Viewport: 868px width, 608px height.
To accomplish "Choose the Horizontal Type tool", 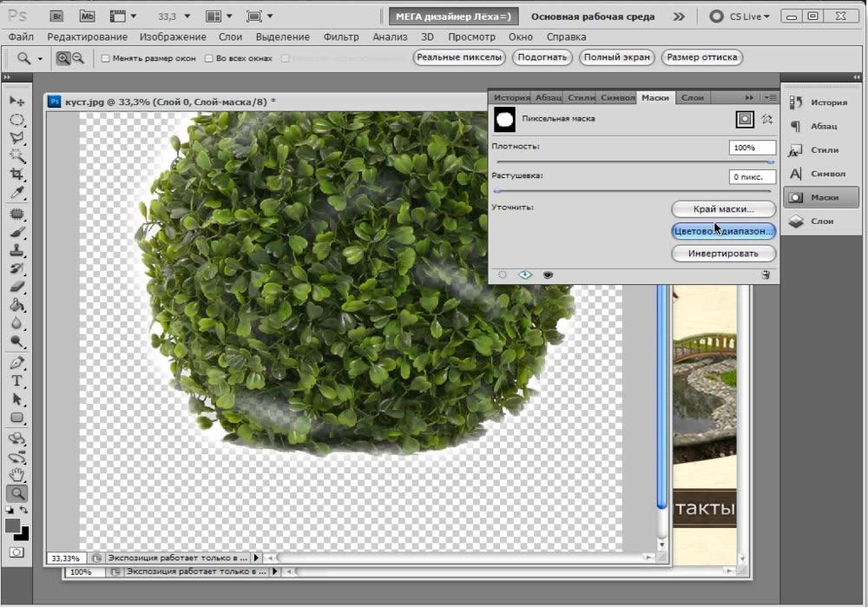I will click(x=16, y=381).
